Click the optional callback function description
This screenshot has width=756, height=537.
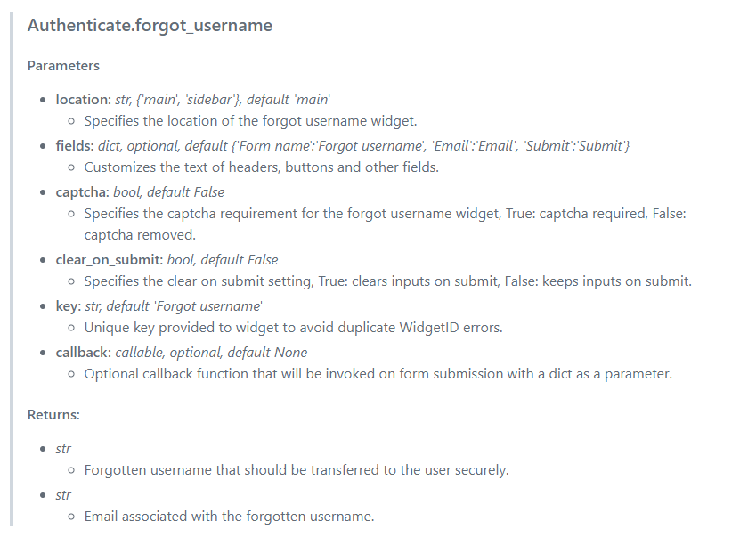[x=378, y=374]
